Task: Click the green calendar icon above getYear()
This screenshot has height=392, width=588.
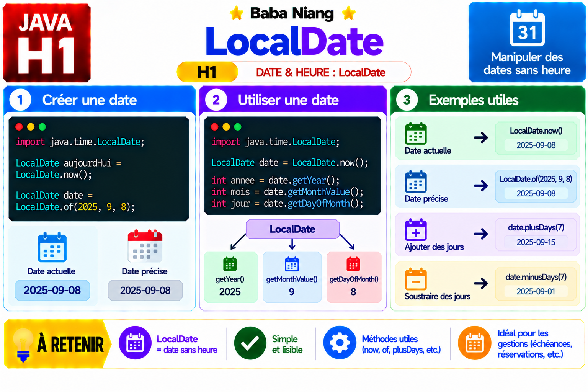Action: tap(230, 264)
